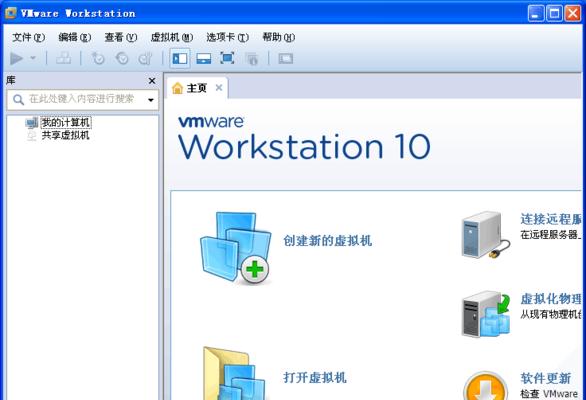
Task: Open the power options dropdown arrow
Action: (x=33, y=58)
